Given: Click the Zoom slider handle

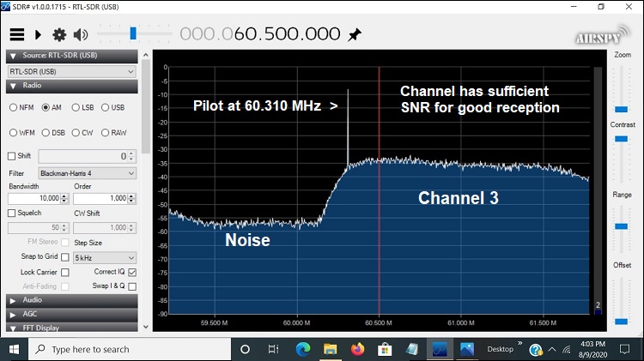Looking at the screenshot, I should tap(621, 109).
